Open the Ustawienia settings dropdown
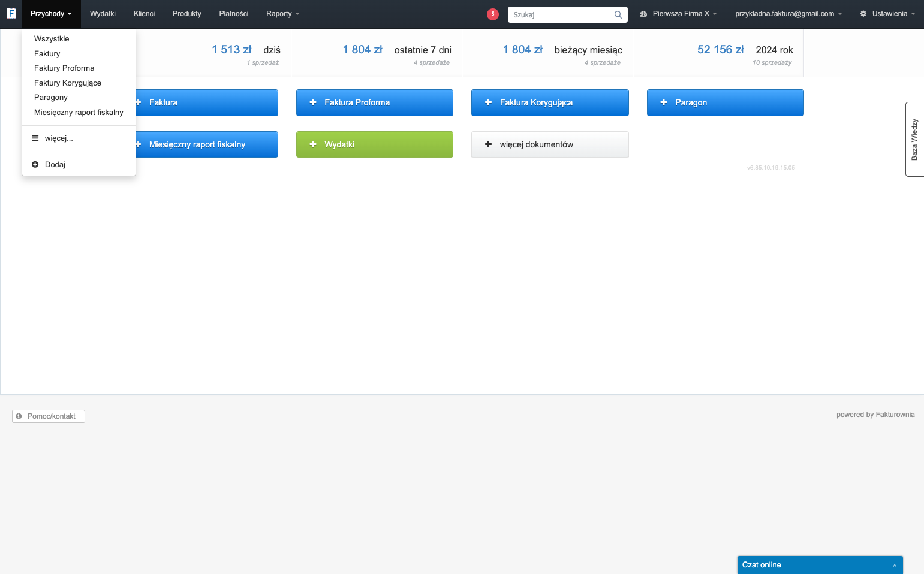 tap(887, 14)
